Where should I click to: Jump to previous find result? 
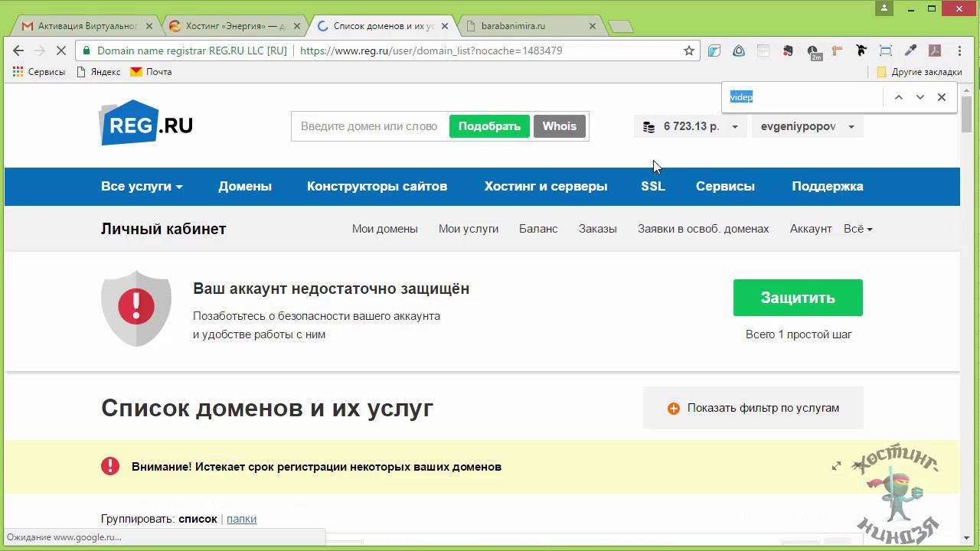[899, 97]
